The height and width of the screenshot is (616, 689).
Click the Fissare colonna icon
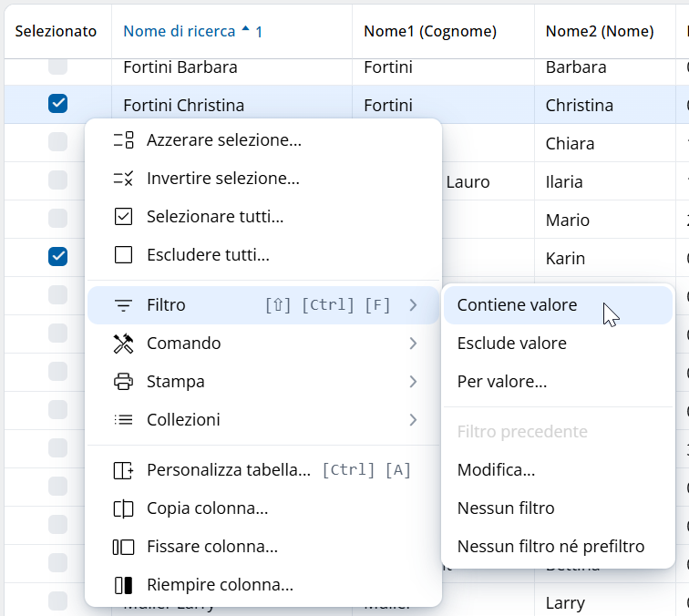[x=123, y=547]
